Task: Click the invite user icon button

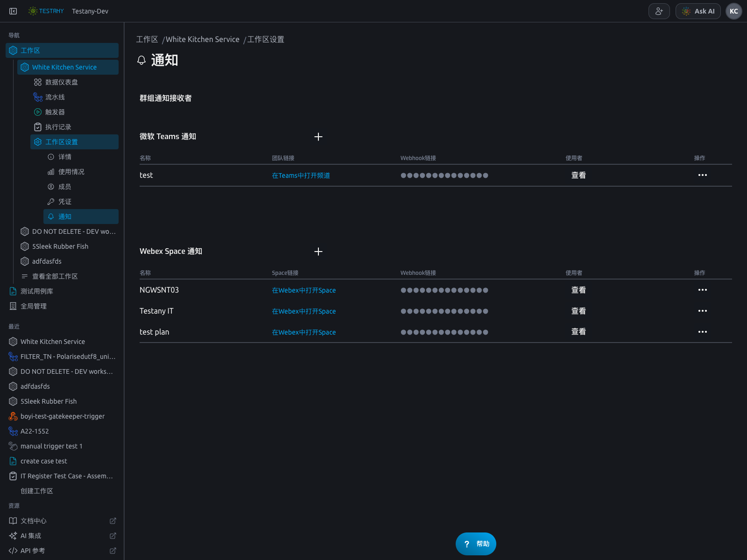Action: point(659,11)
